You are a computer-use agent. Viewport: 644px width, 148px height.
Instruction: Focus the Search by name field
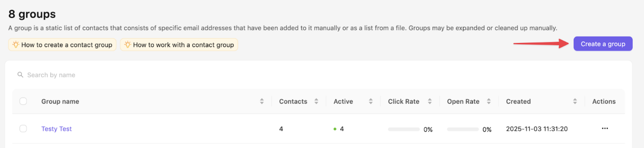tap(128, 75)
